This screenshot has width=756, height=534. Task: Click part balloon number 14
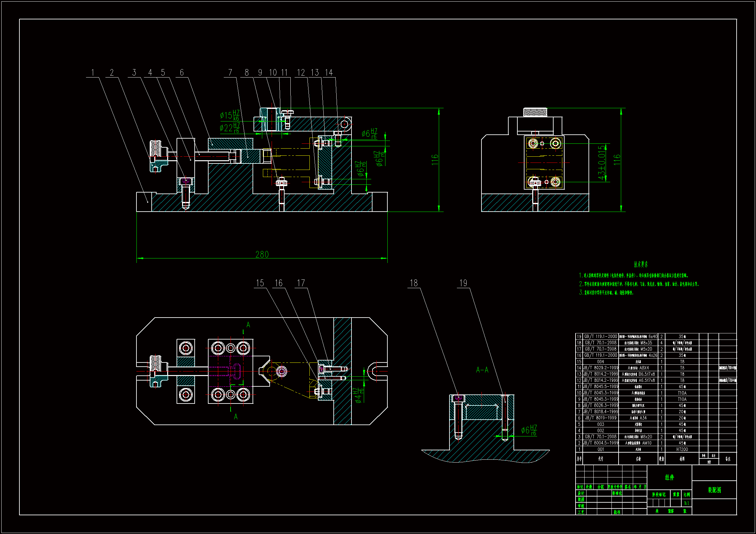click(x=329, y=72)
